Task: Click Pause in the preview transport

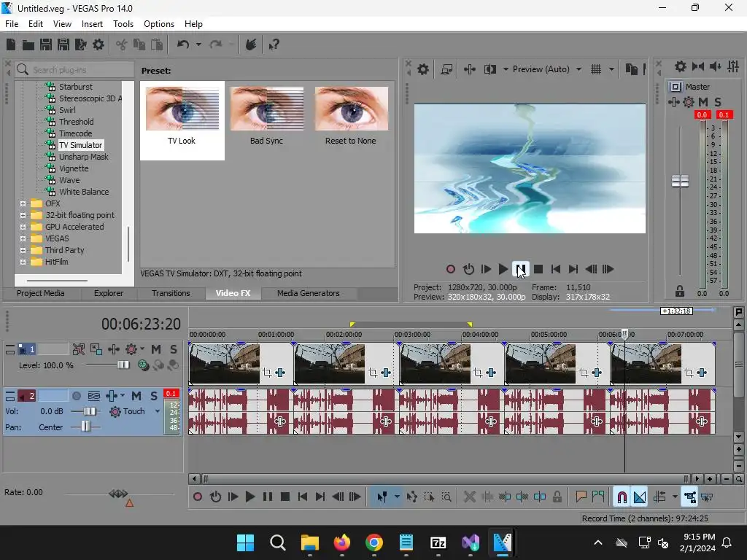Action: 520,270
